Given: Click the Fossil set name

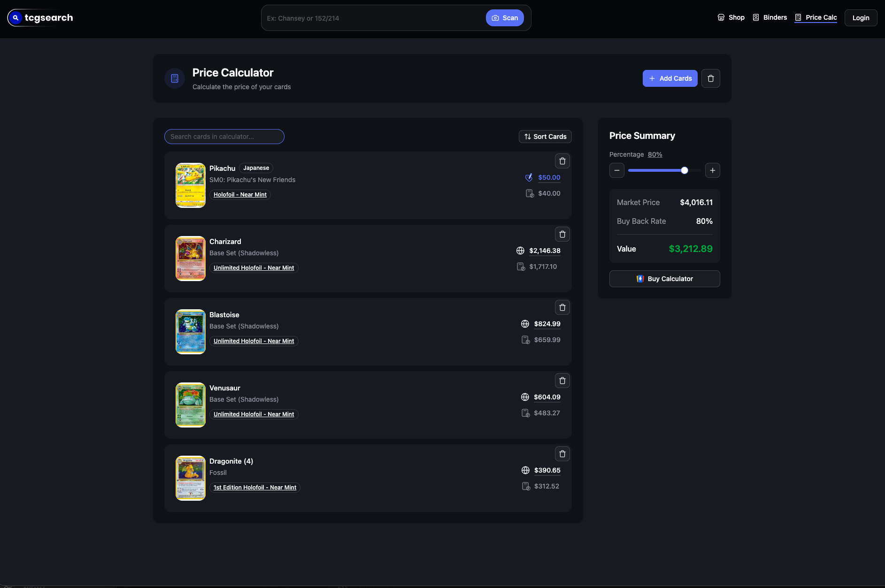Looking at the screenshot, I should pos(218,473).
